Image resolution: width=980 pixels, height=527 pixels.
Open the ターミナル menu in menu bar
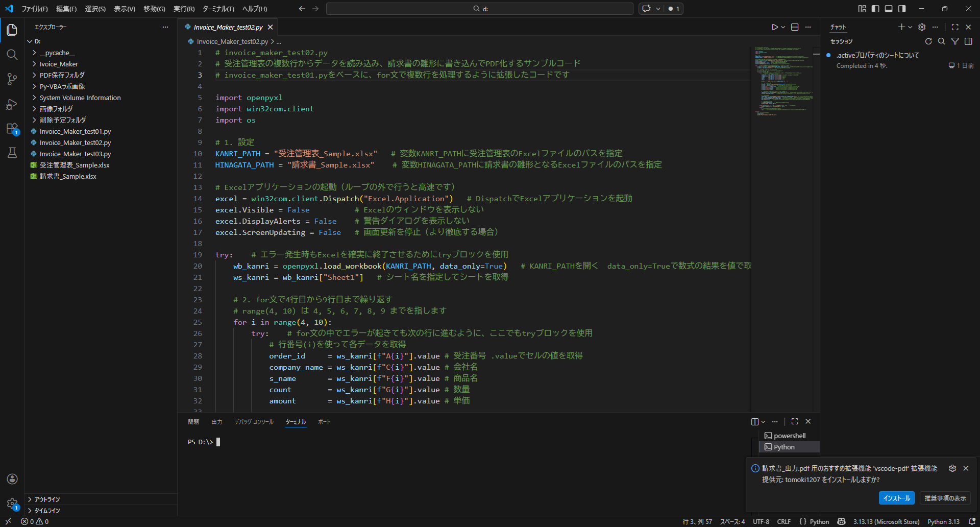(x=218, y=9)
